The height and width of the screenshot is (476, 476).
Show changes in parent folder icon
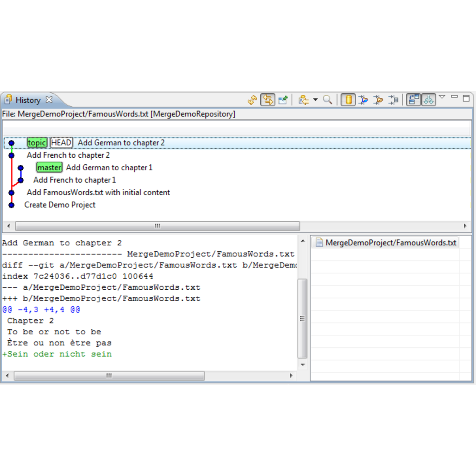point(378,100)
